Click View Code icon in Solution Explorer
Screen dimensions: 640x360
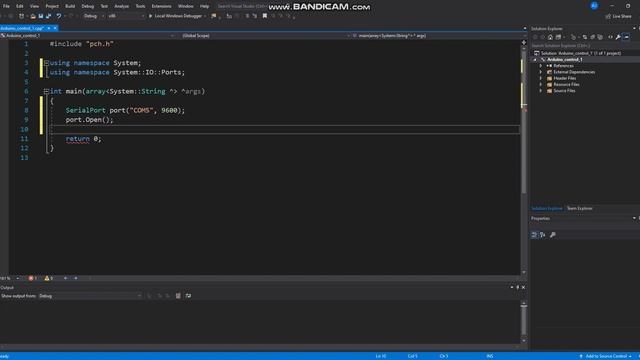click(610, 37)
